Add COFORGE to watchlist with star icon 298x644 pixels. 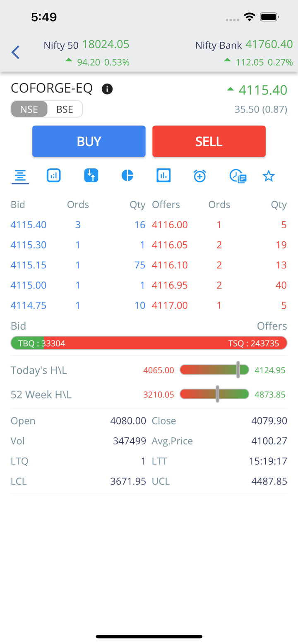pyautogui.click(x=269, y=177)
